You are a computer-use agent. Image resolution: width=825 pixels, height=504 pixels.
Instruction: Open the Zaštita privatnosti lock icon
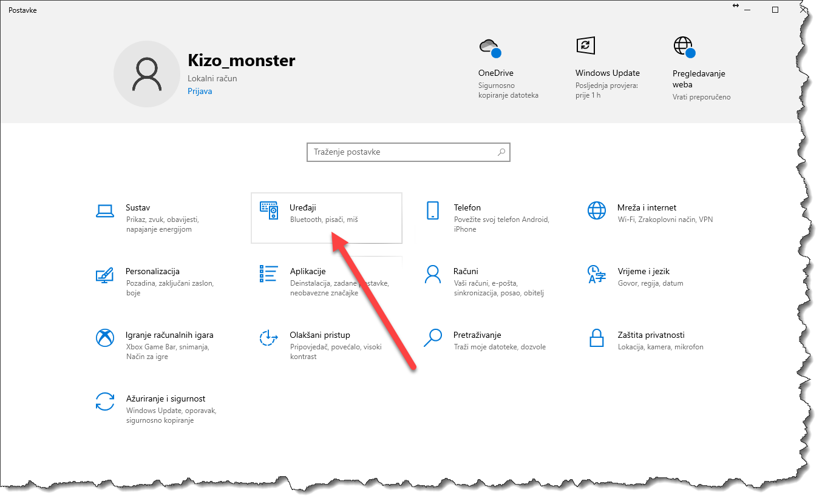(x=596, y=338)
